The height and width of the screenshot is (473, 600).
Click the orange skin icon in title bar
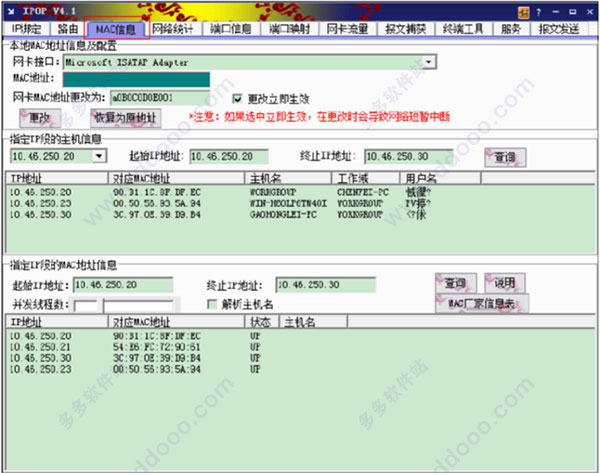[x=523, y=13]
